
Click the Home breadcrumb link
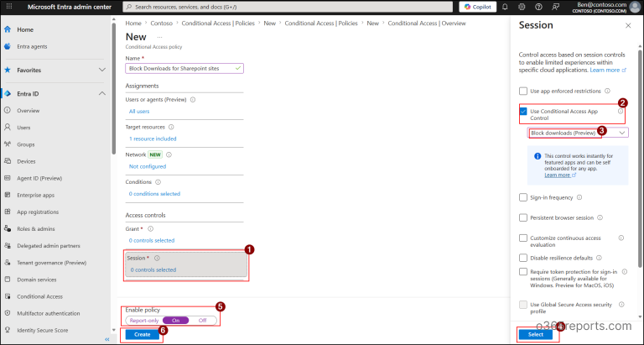[x=133, y=24]
